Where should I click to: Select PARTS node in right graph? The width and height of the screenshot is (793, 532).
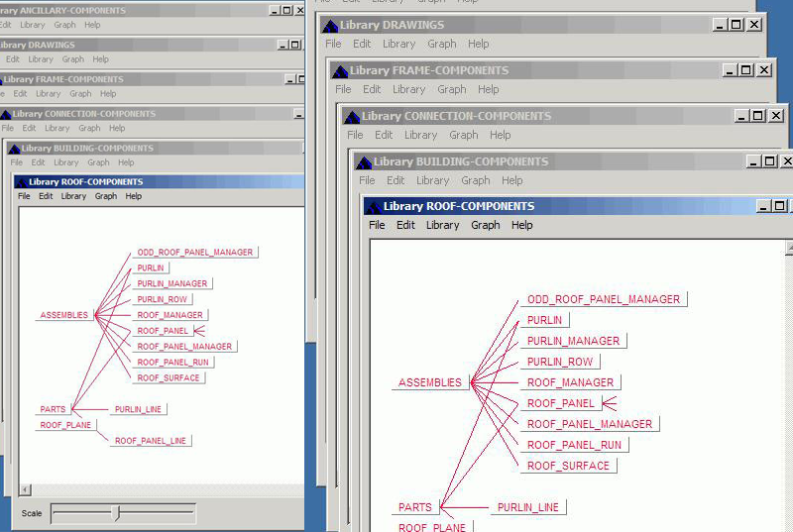[415, 507]
